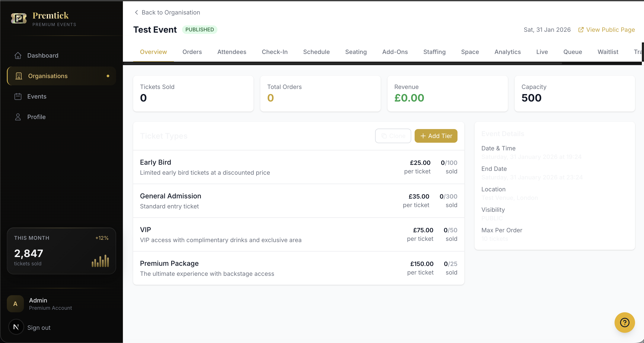Open the help question mark button
644x343 pixels.
coord(624,322)
